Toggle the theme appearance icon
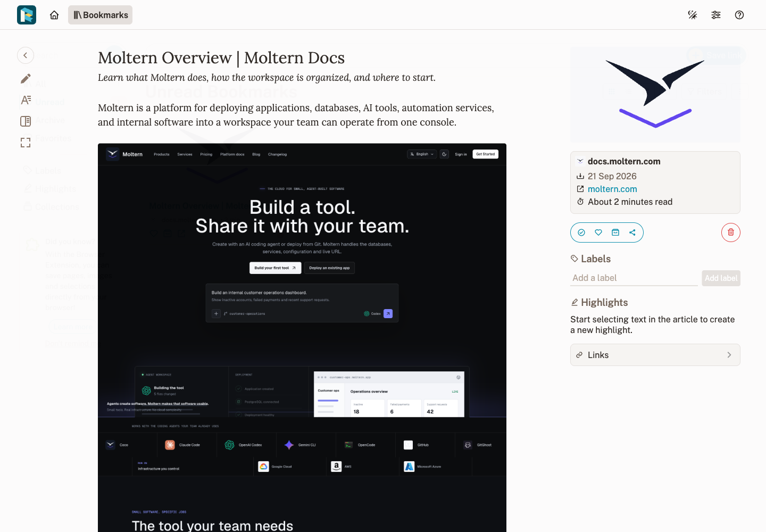 [693, 15]
